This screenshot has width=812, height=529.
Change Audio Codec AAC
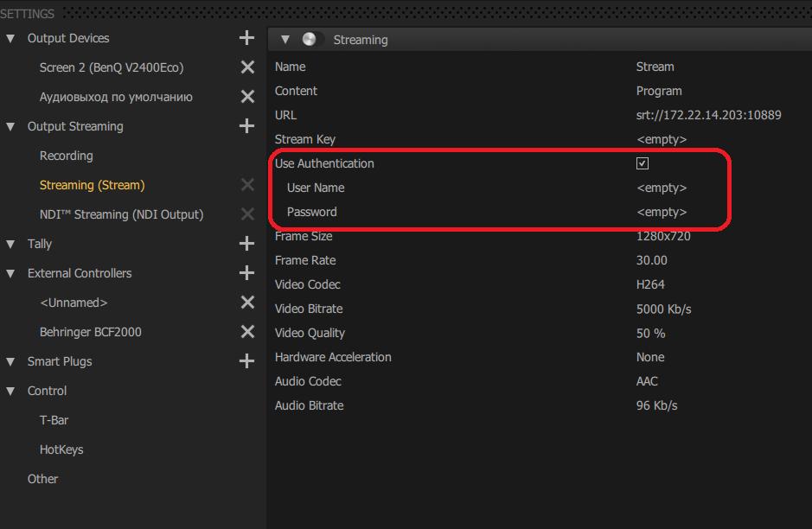pos(647,381)
